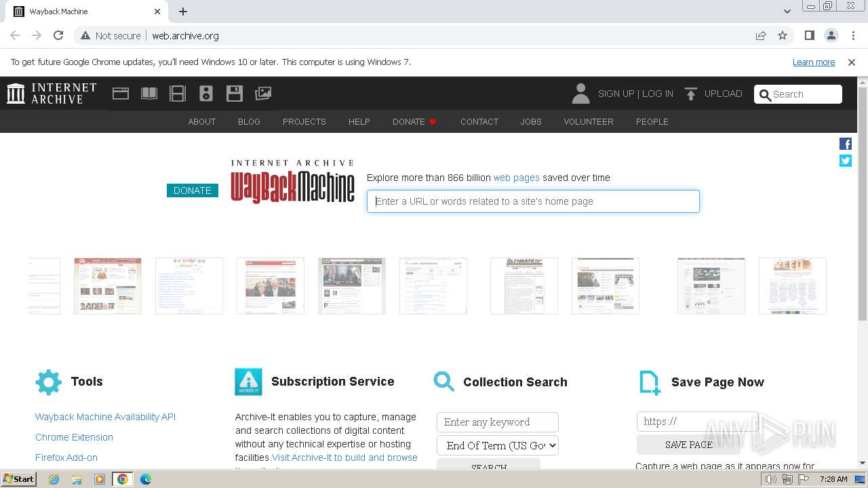The height and width of the screenshot is (488, 868).
Task: Open new tab with plus button
Action: (183, 12)
